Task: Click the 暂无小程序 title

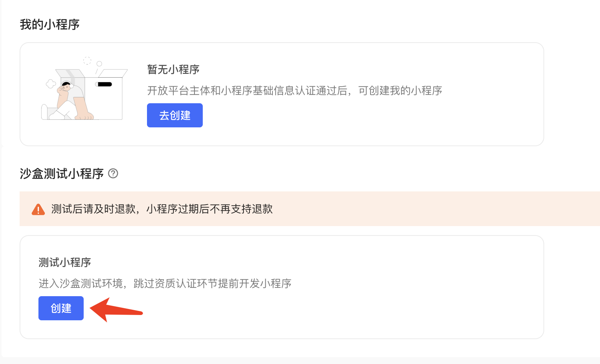Action: pyautogui.click(x=173, y=69)
